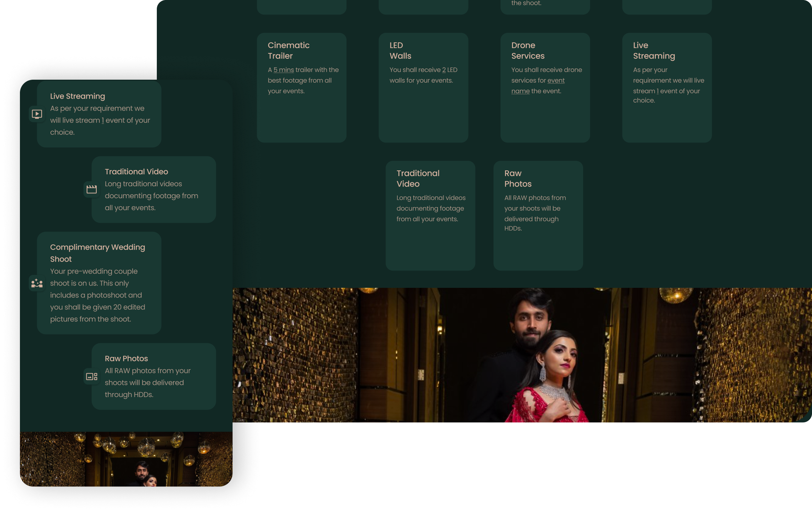Screen dimensions: 812x512
Task: Click the Traditional Video clapperboard icon
Action: tap(91, 190)
